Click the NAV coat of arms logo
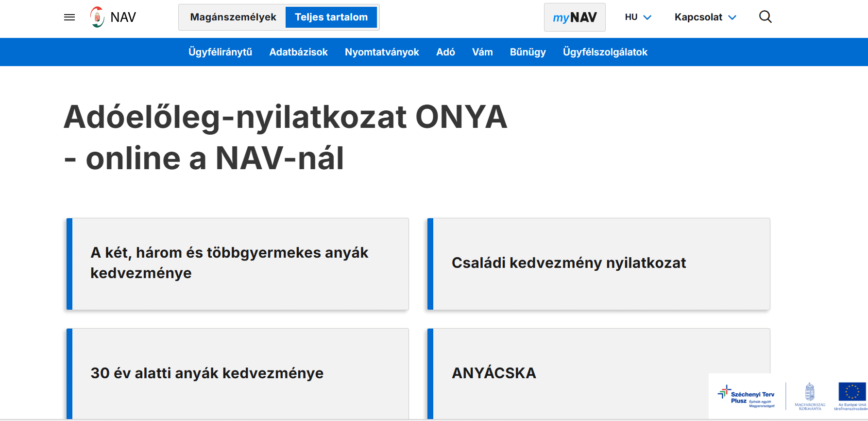This screenshot has height=421, width=868. (x=97, y=18)
